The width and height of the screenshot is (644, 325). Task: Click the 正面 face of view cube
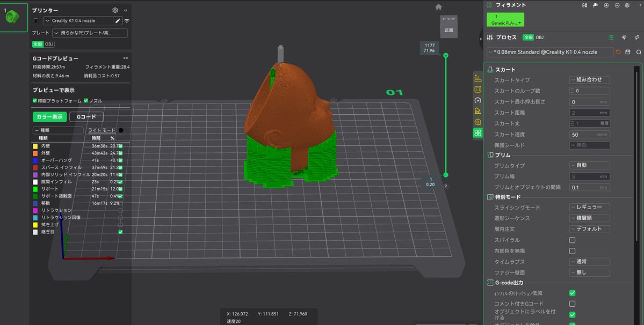point(448,31)
